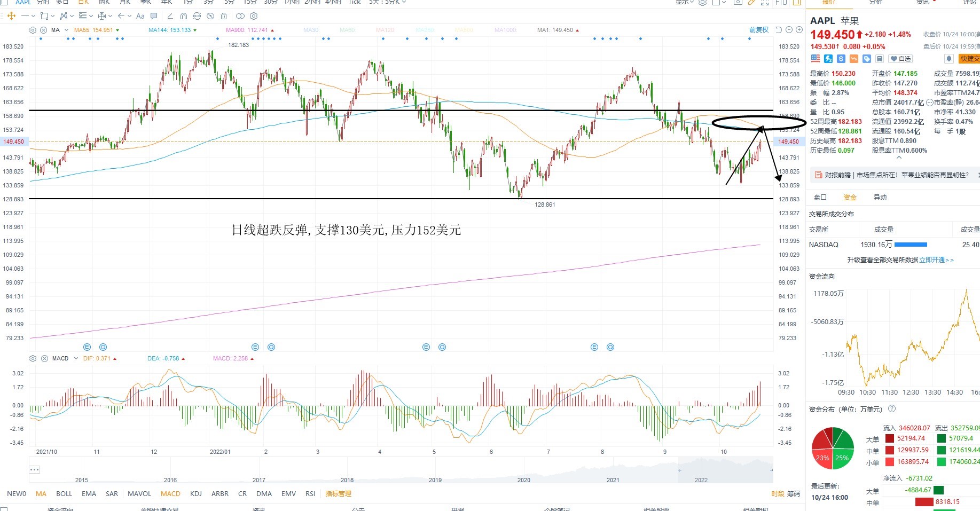Open the MA indicator dropdown chevron

pyautogui.click(x=67, y=30)
